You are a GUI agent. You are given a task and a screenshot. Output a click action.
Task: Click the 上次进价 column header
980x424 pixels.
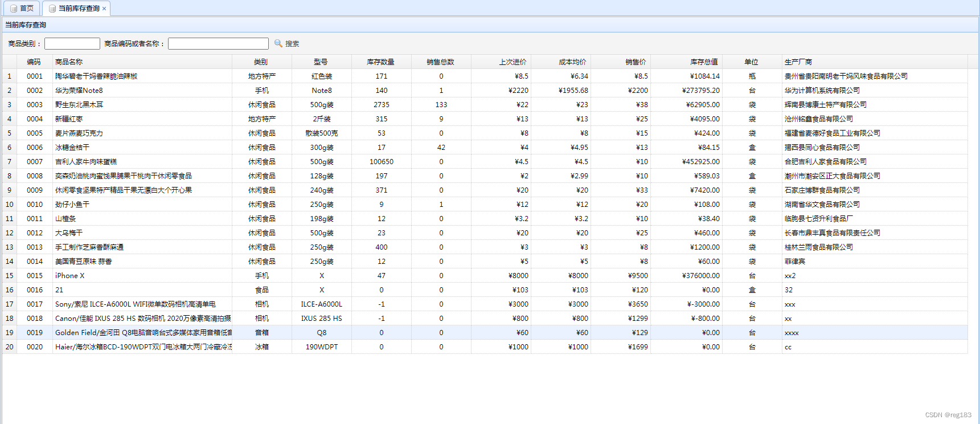(501, 62)
